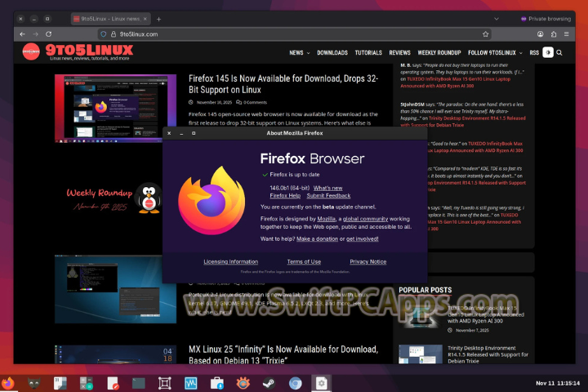Screen dimensions: 588x392
Task: Expand the NEWS menu dropdown arrow
Action: coord(308,53)
